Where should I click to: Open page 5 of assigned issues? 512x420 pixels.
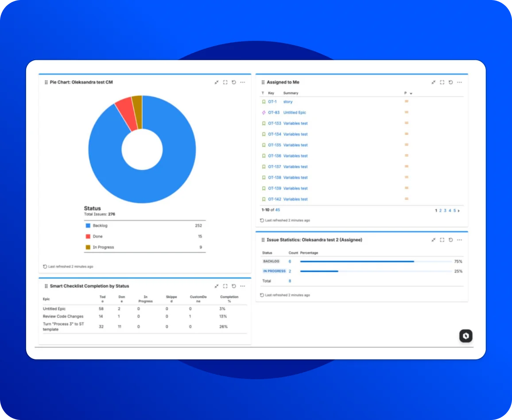pyautogui.click(x=454, y=210)
